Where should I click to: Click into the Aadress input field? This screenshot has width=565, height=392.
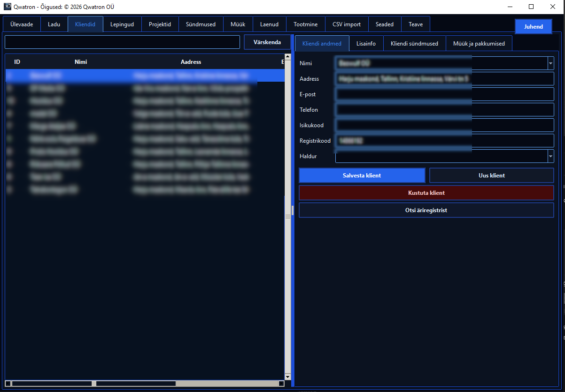(445, 79)
